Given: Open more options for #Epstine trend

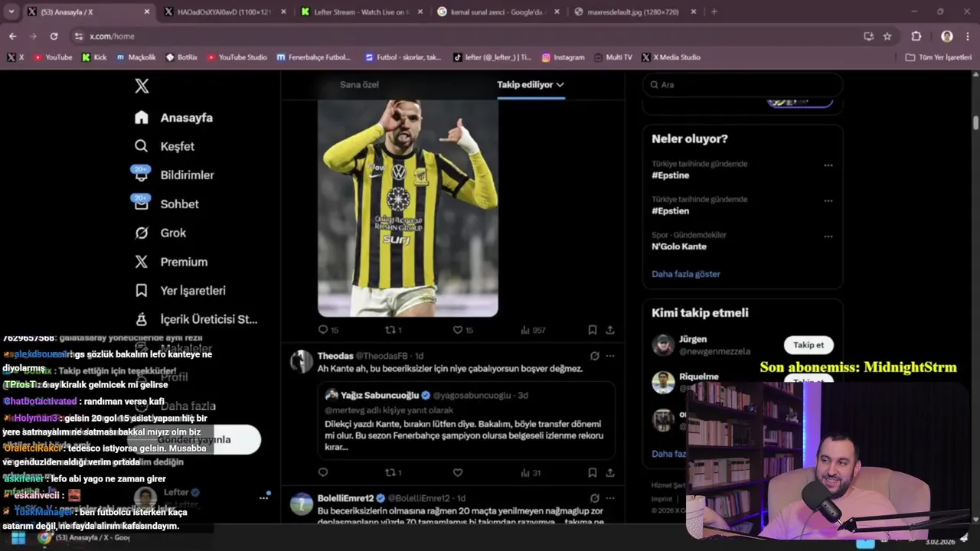Looking at the screenshot, I should pyautogui.click(x=828, y=165).
